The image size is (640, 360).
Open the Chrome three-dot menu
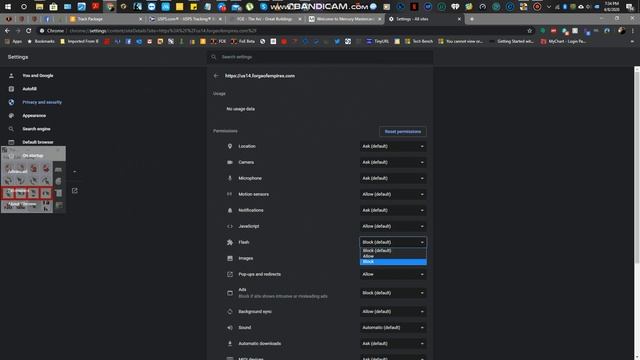tap(633, 31)
